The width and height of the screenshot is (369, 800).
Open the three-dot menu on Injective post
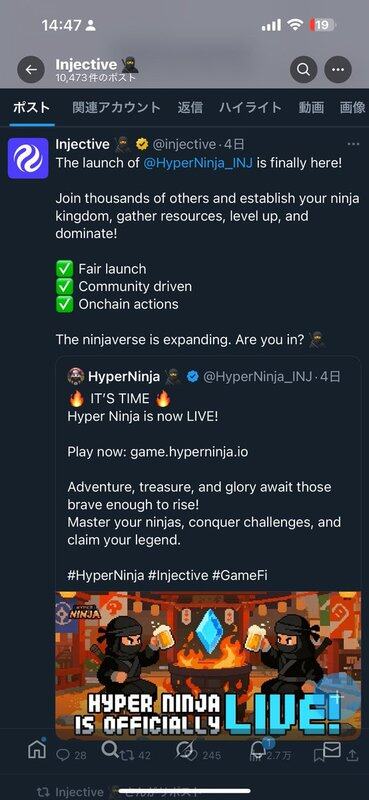(353, 144)
